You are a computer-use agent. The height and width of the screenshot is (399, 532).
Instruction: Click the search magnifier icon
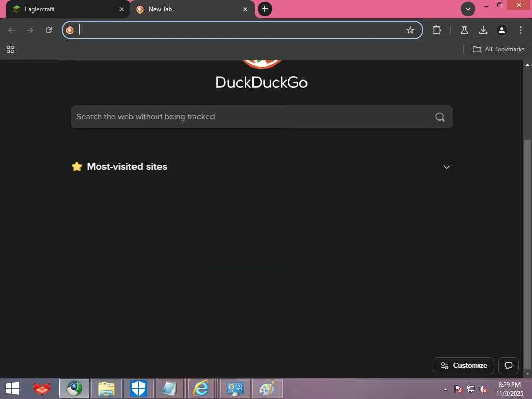click(440, 117)
